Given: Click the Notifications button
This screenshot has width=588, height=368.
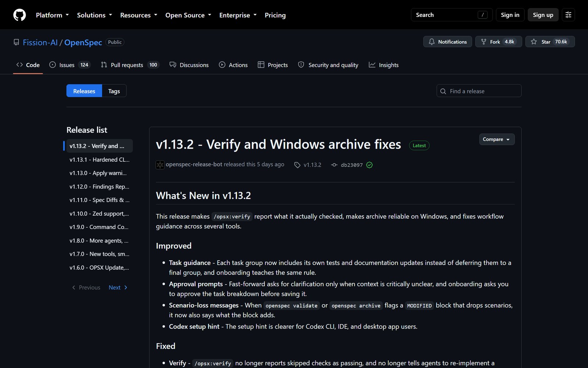Looking at the screenshot, I should [448, 42].
